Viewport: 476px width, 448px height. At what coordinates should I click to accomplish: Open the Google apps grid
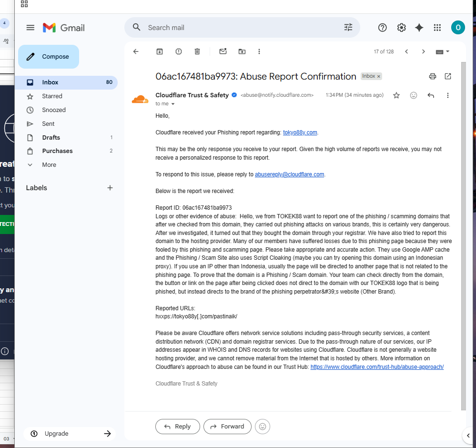coord(437,28)
